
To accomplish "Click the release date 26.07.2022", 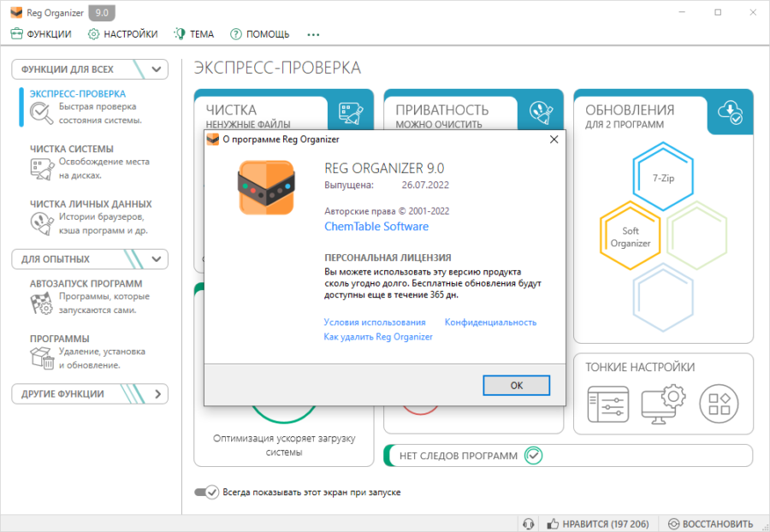I will (x=425, y=185).
